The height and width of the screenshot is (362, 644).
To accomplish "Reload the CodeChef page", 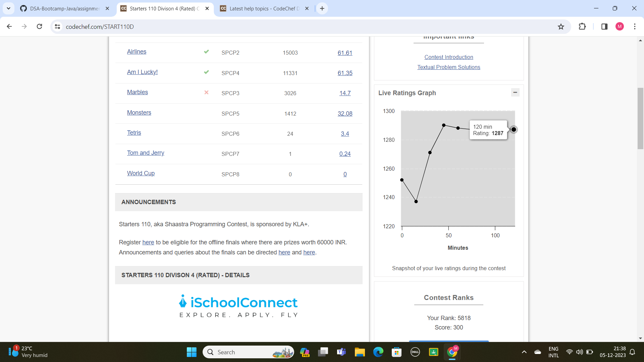I will [x=39, y=26].
